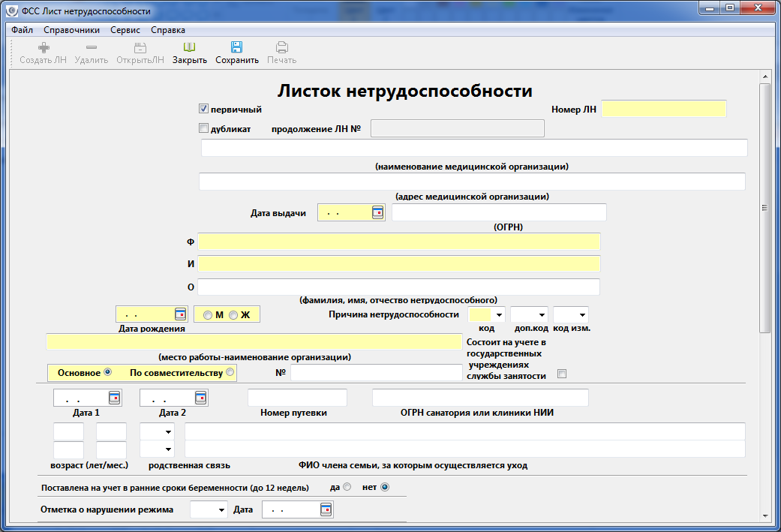
Task: Click ОГРН санатория input field
Action: pyautogui.click(x=480, y=398)
